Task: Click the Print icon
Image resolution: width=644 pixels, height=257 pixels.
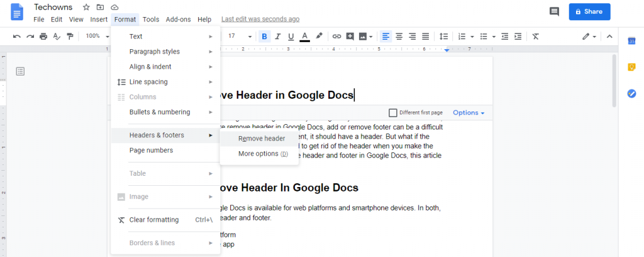Action: tap(43, 37)
